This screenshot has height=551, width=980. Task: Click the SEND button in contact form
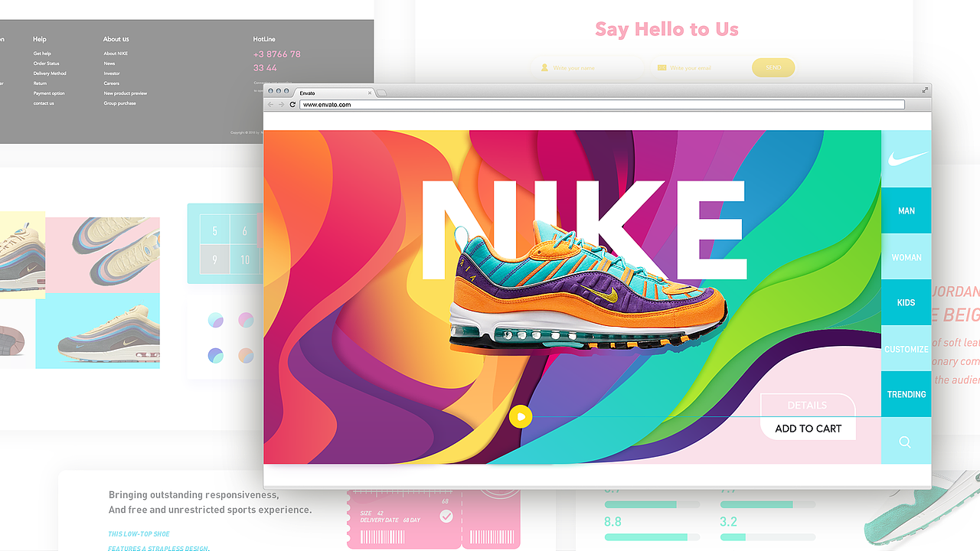tap(773, 67)
